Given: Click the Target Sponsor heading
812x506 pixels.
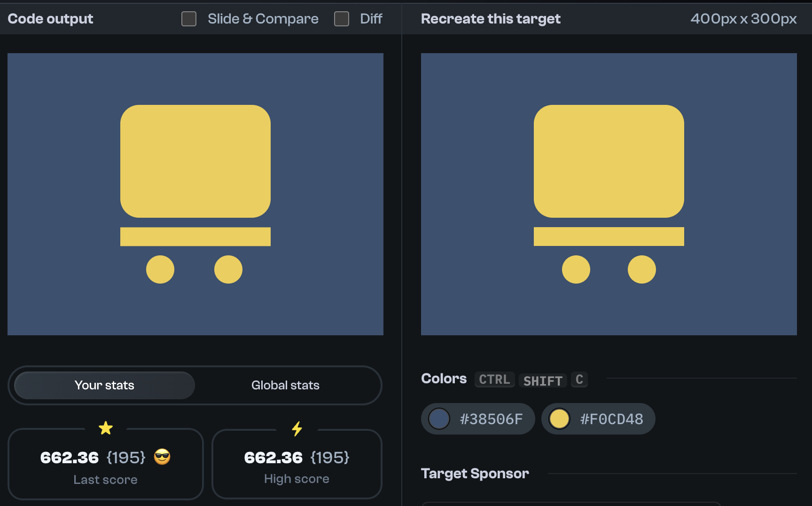Looking at the screenshot, I should click(475, 474).
